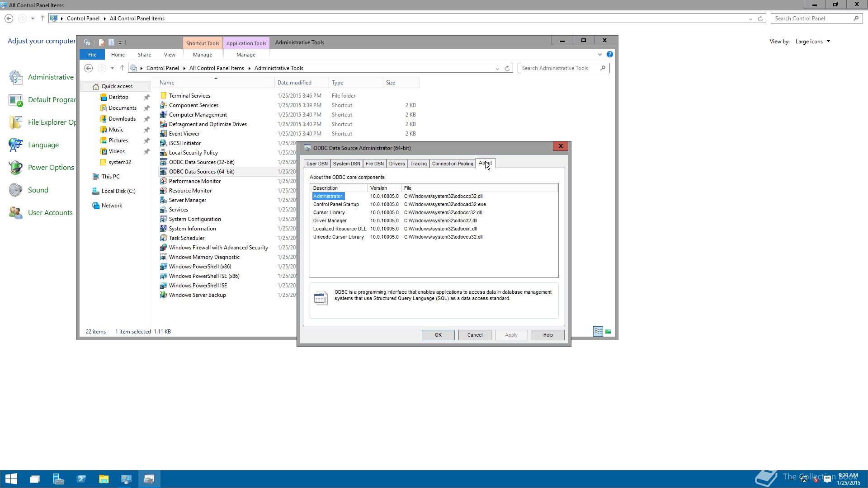Click the Server Manager icon in list

pyautogui.click(x=164, y=200)
